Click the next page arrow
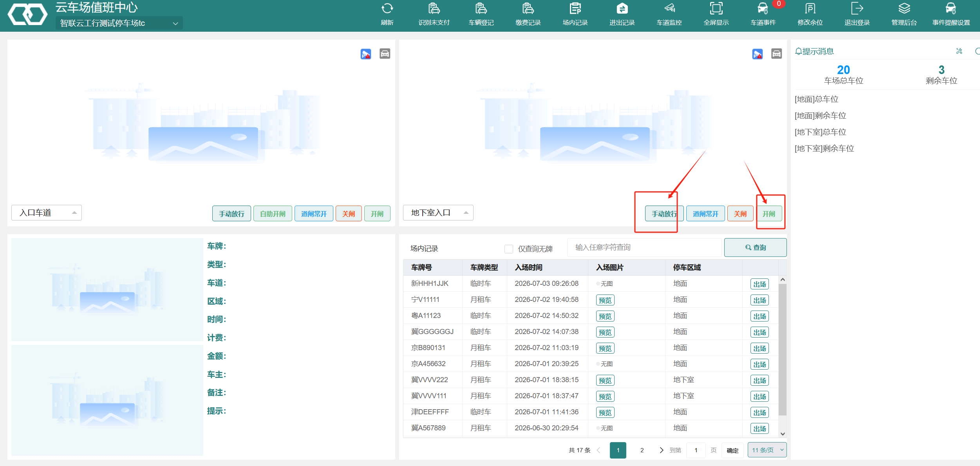 [661, 450]
